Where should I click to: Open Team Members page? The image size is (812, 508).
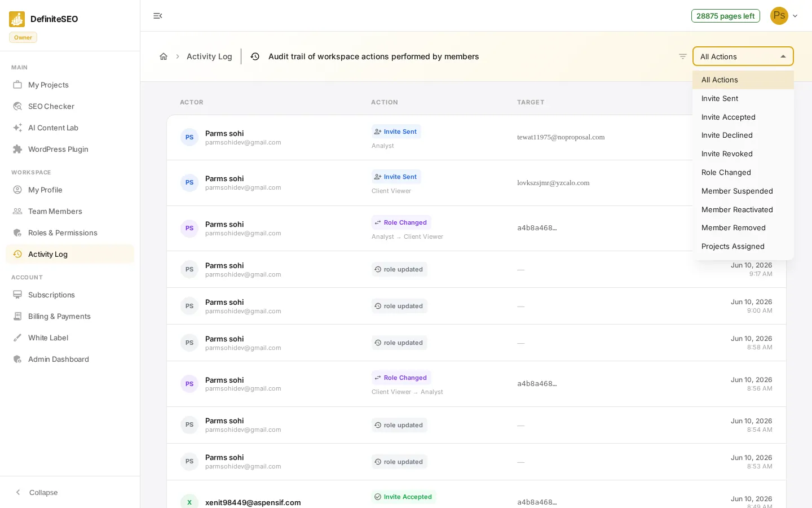point(70,211)
